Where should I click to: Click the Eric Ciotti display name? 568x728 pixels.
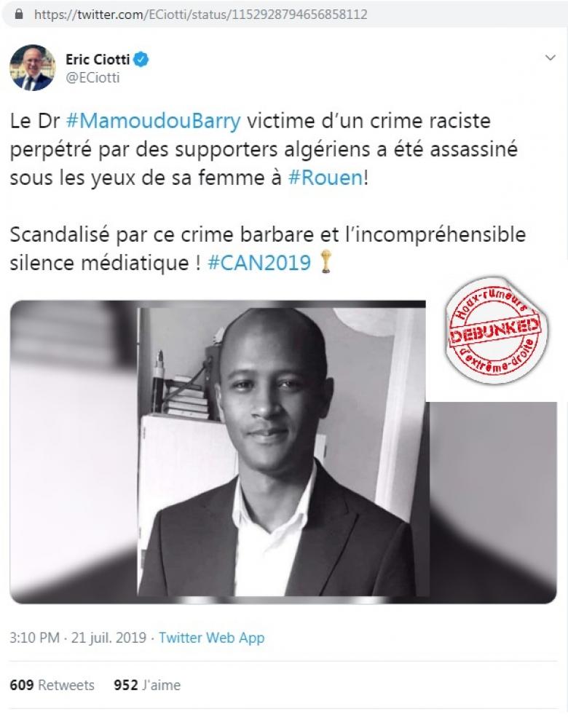pos(98,60)
